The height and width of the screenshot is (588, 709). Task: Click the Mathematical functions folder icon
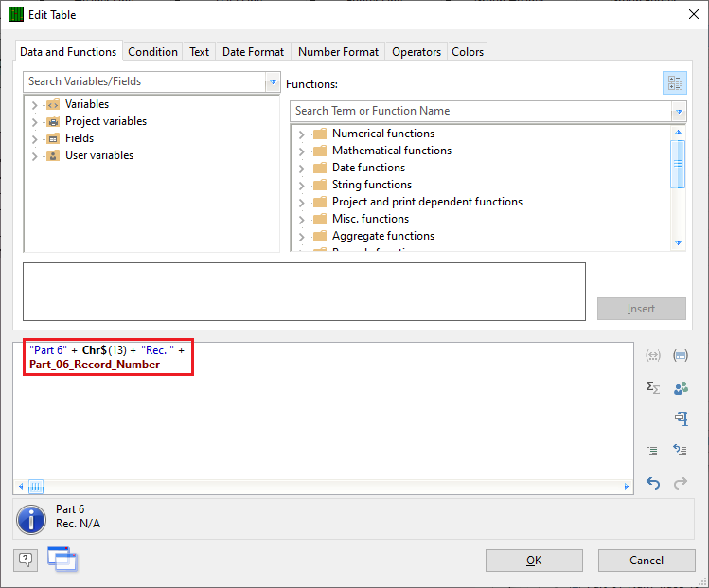(x=320, y=151)
